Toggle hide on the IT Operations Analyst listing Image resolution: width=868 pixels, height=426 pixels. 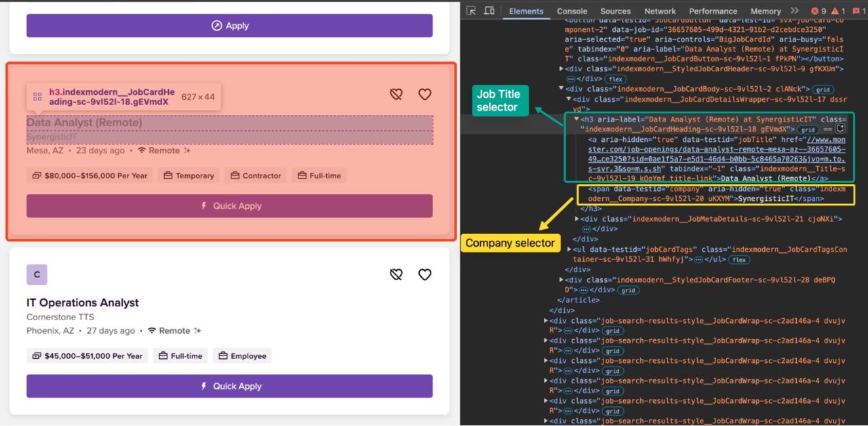[395, 275]
